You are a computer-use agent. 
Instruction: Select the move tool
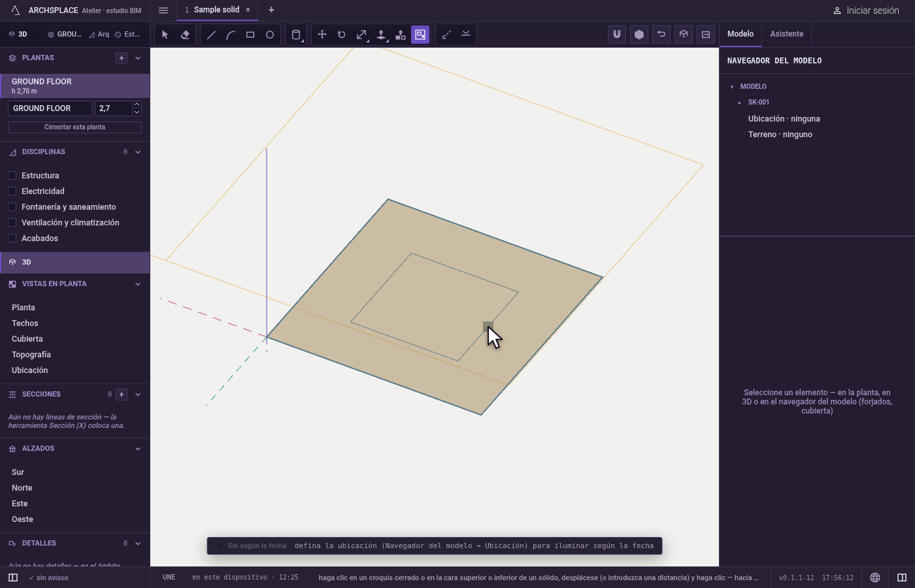pos(322,35)
